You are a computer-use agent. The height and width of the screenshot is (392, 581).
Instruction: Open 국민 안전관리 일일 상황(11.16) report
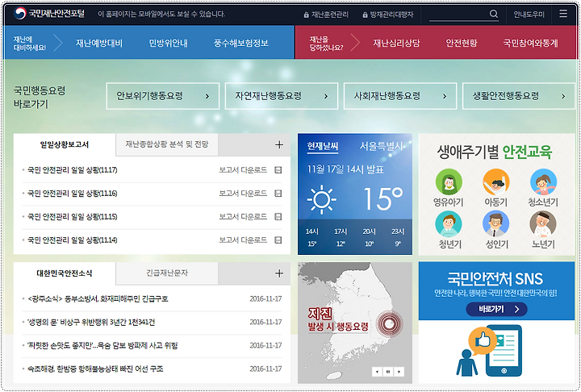[x=73, y=194]
